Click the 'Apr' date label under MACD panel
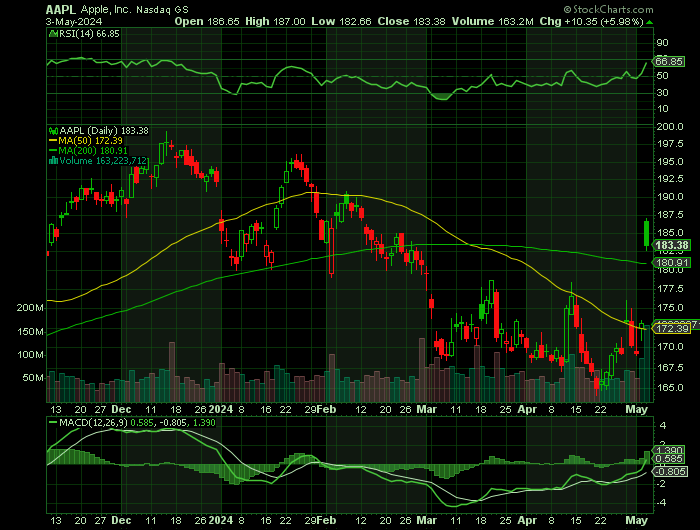This screenshot has height=530, width=700. pos(527,520)
